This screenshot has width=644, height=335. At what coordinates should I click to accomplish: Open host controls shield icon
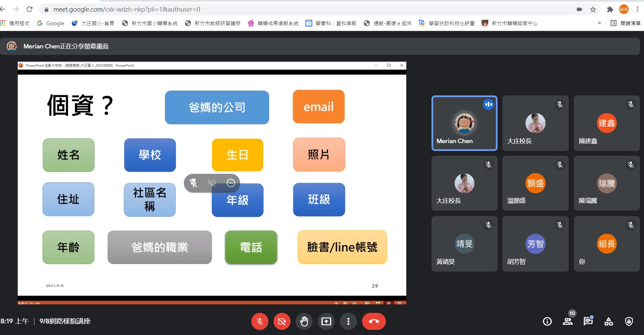(629, 321)
